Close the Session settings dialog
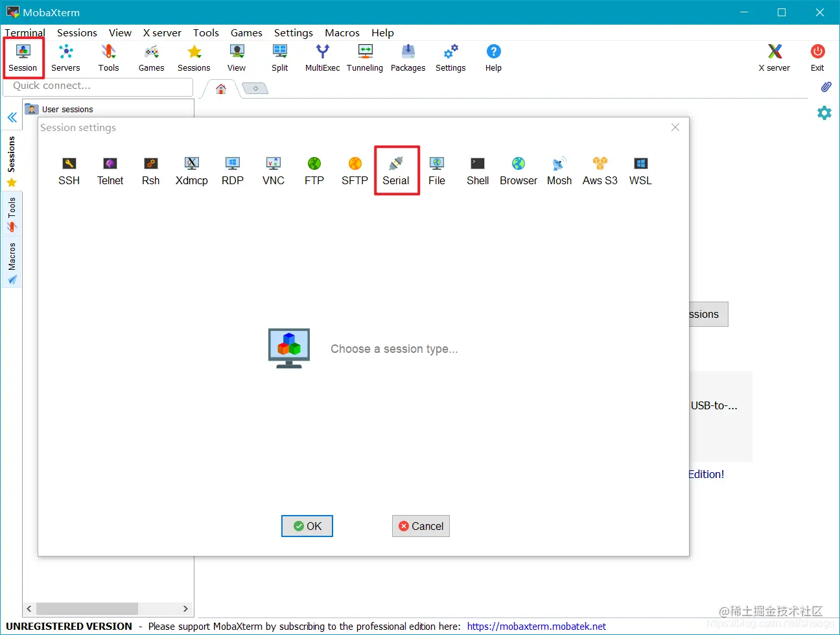 (675, 127)
